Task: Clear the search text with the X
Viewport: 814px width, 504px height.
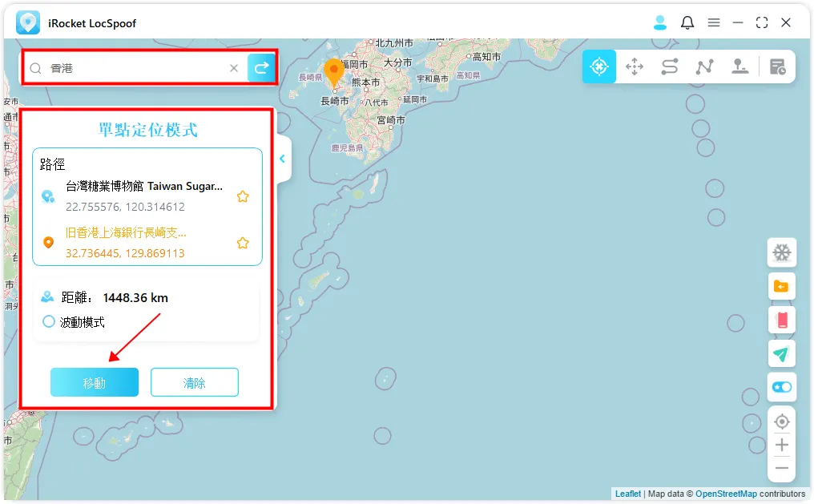Action: (x=234, y=68)
